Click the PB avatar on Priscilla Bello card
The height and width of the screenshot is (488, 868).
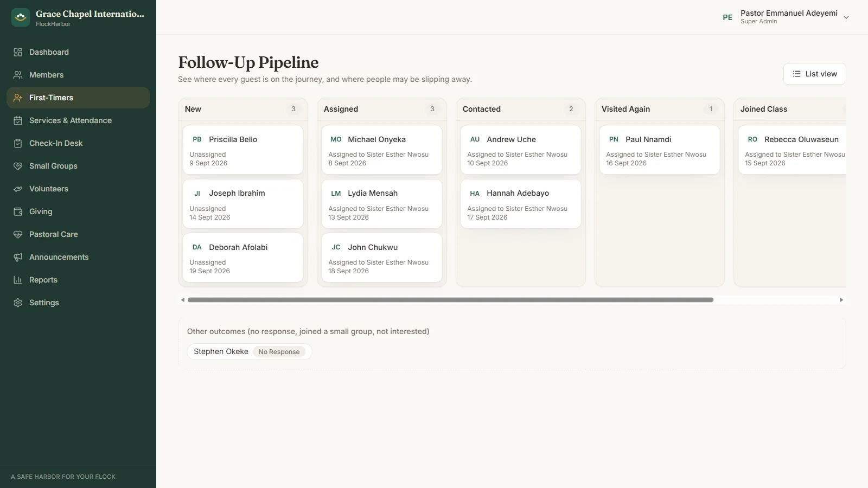click(x=197, y=139)
